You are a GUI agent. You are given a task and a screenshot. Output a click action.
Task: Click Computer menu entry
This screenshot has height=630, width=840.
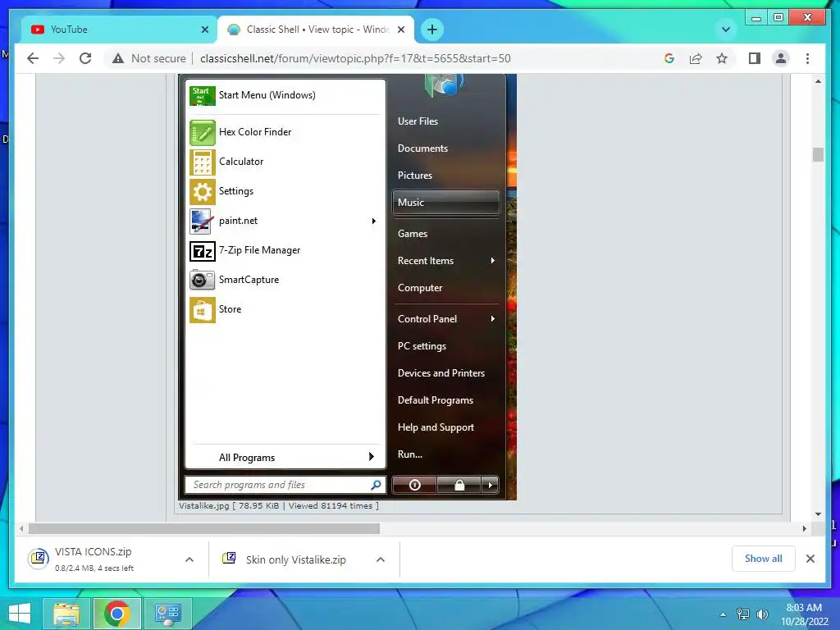pyautogui.click(x=420, y=288)
